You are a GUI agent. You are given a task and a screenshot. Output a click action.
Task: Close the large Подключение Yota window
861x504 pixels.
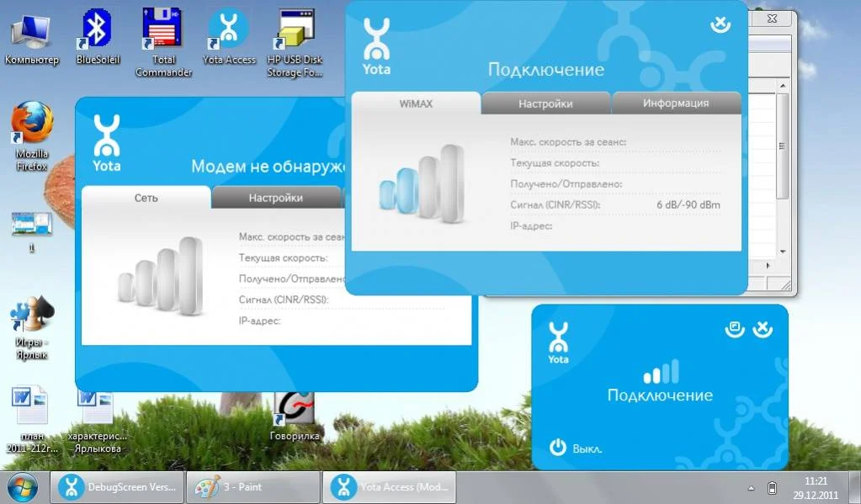(x=720, y=24)
